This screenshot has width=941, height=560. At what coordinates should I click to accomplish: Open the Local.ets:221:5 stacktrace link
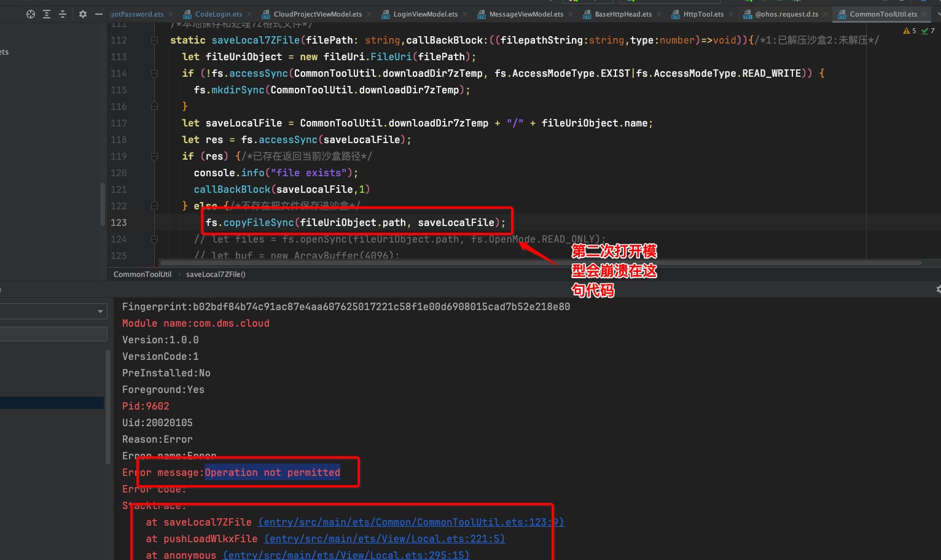tap(385, 539)
